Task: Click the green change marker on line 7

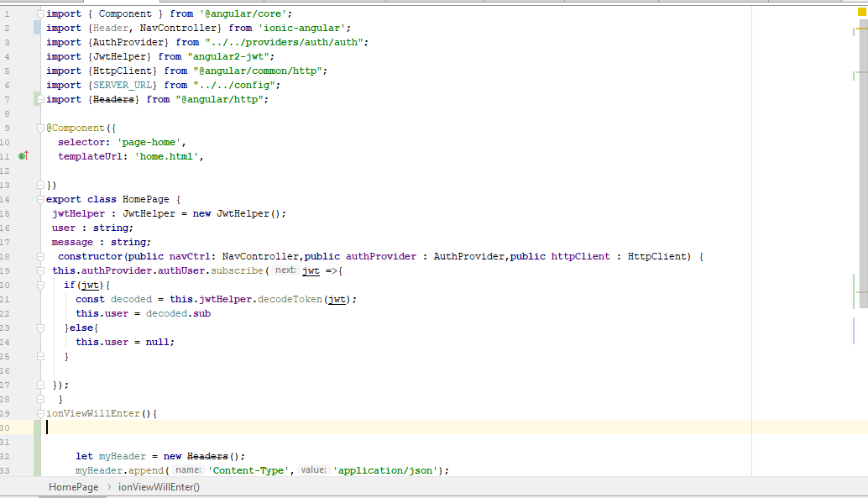Action: point(37,99)
